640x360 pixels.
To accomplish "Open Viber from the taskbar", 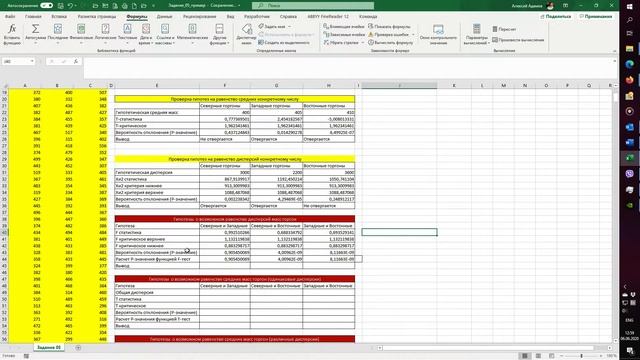I will [629, 174].
